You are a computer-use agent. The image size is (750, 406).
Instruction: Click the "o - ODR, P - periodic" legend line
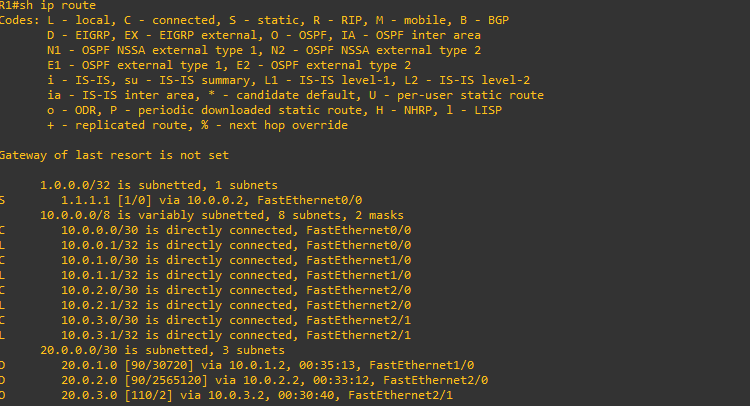[x=280, y=111]
